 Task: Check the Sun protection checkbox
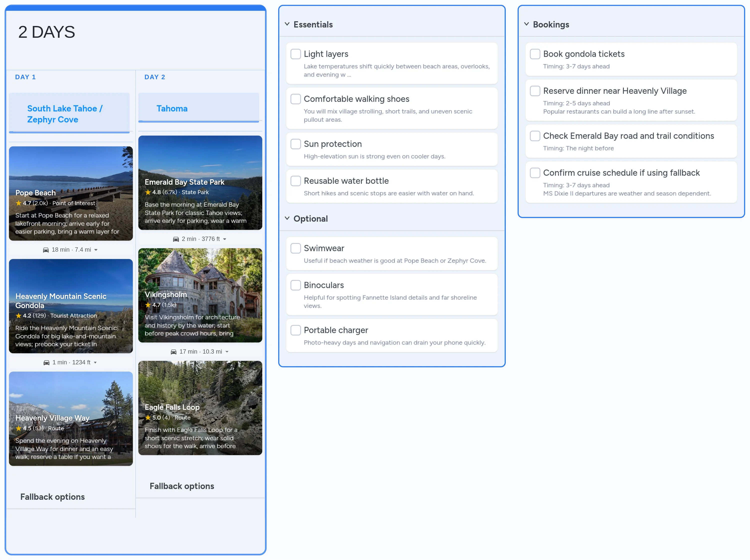coord(296,144)
